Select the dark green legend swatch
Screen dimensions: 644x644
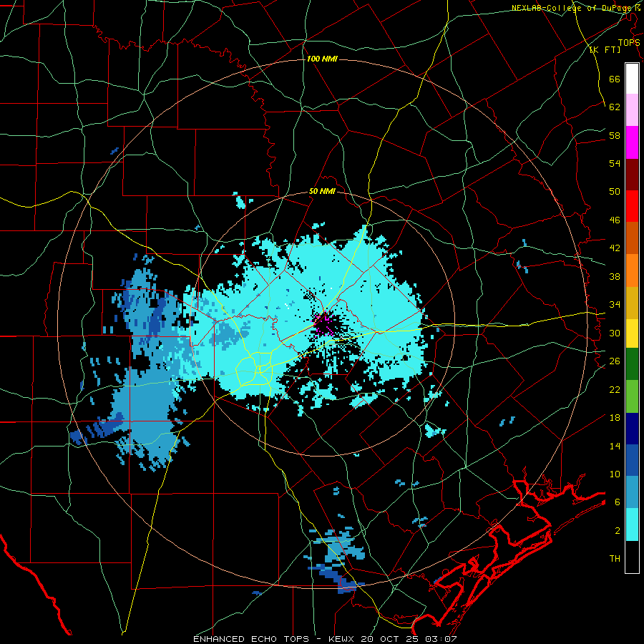click(x=632, y=364)
